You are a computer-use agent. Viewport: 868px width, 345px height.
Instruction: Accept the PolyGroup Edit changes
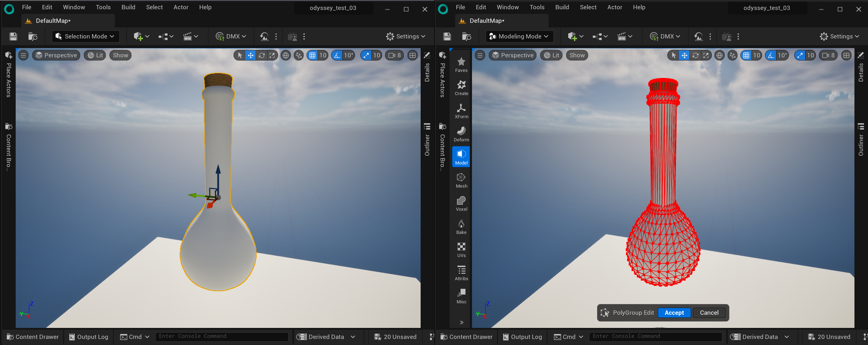[x=674, y=313]
